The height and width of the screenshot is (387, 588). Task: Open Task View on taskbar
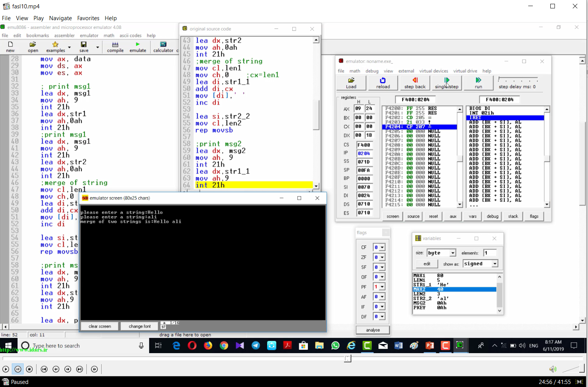click(x=158, y=346)
